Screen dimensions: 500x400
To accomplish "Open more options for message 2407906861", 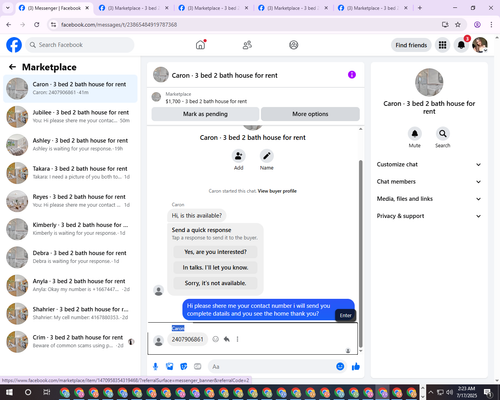I will 237,339.
